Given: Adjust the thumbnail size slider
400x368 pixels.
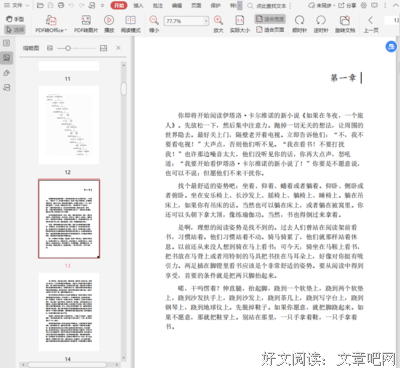Looking at the screenshot, I should click(x=68, y=48).
